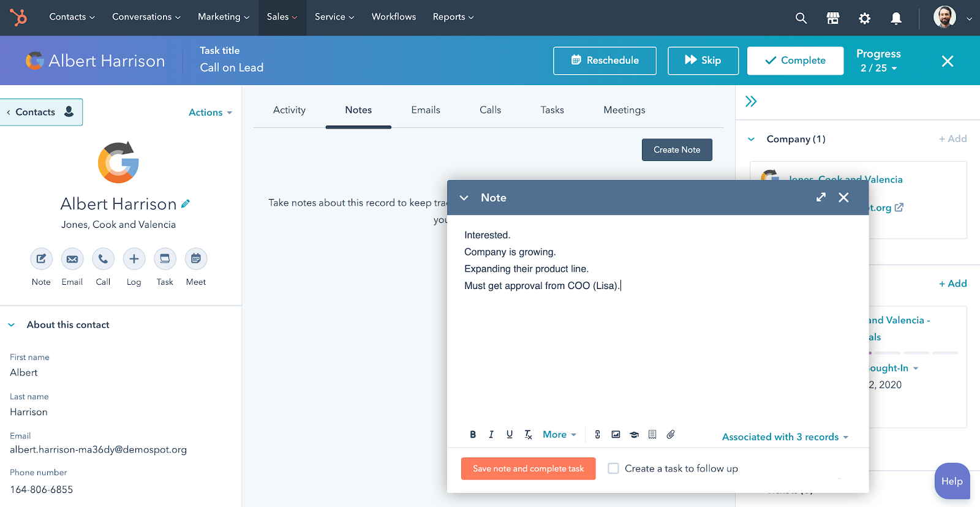This screenshot has width=980, height=507.
Task: Click the Task action icon
Action: [165, 259]
